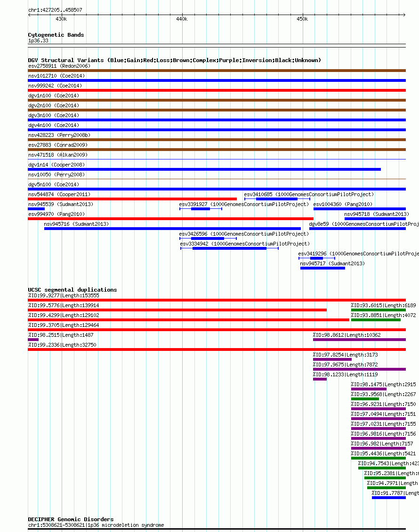The image size is (419, 532).
Task: Click the DECIPHER Genomic Disorders track title
Action: 71,519
